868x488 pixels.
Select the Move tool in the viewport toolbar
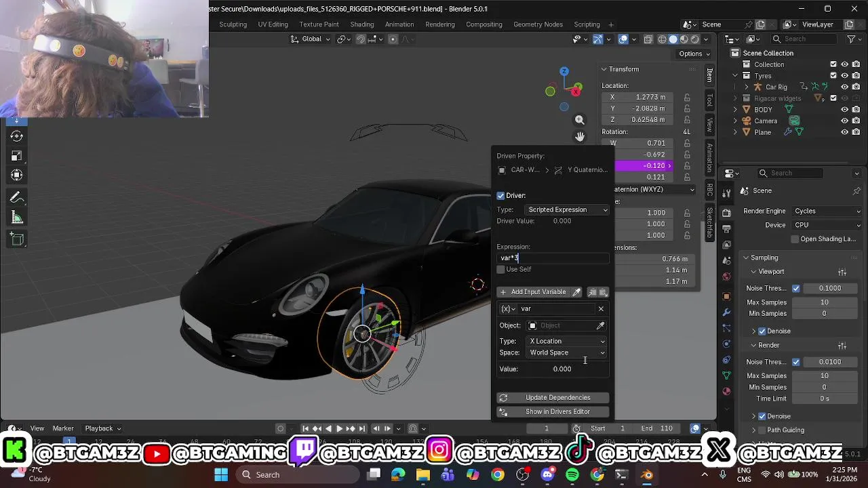(17, 121)
